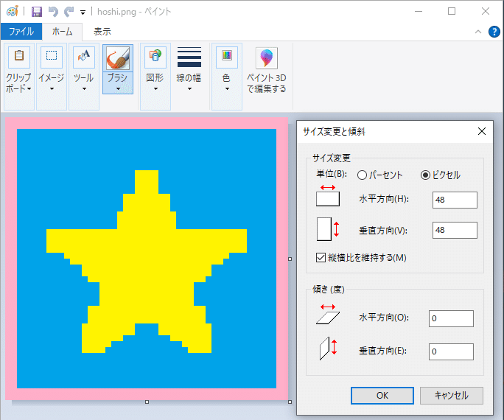
Task: Save the file with the floppy disk icon
Action: (x=37, y=12)
